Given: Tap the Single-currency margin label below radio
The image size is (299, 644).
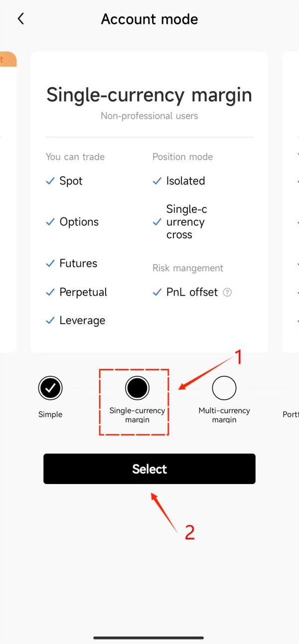Looking at the screenshot, I should click(x=137, y=415).
